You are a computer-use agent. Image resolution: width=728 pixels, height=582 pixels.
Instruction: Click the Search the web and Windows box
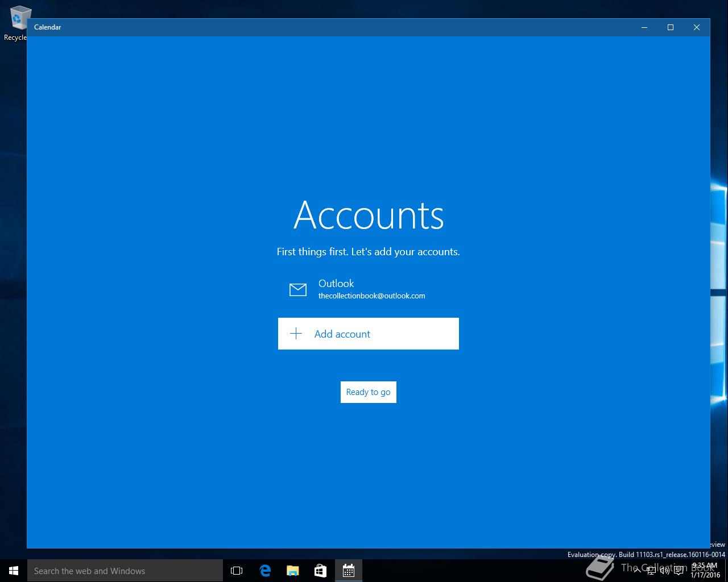point(125,571)
